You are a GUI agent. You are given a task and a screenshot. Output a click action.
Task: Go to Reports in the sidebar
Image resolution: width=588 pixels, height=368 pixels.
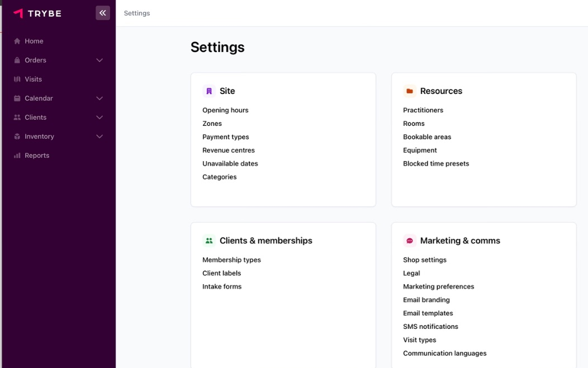(x=37, y=155)
